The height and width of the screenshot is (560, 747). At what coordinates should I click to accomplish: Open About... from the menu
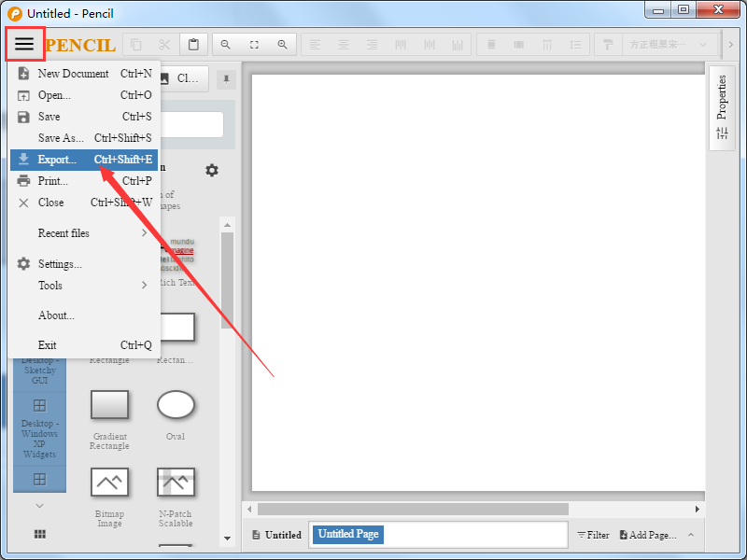[84, 315]
